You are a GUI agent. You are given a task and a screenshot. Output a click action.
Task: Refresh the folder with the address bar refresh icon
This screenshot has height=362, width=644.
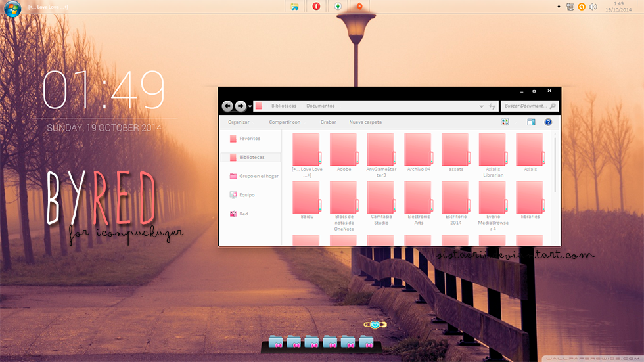492,106
